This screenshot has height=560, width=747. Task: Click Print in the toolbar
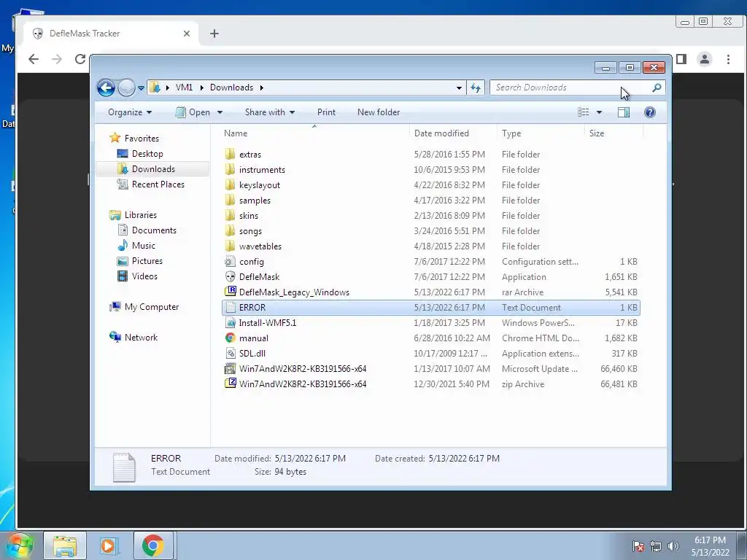point(326,112)
